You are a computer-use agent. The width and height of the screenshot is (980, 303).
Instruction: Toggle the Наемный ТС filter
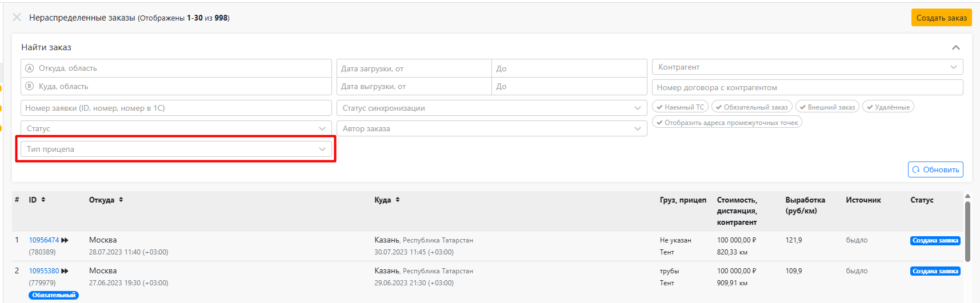click(x=680, y=107)
